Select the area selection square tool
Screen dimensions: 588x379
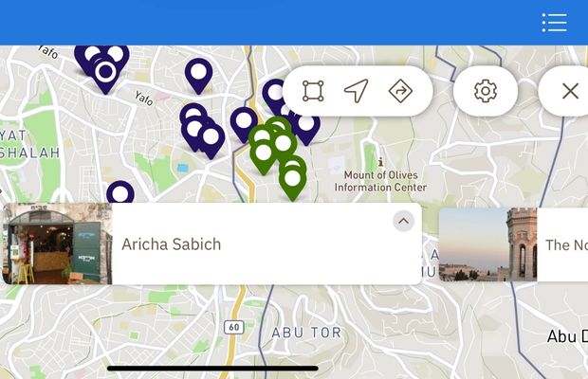point(313,91)
